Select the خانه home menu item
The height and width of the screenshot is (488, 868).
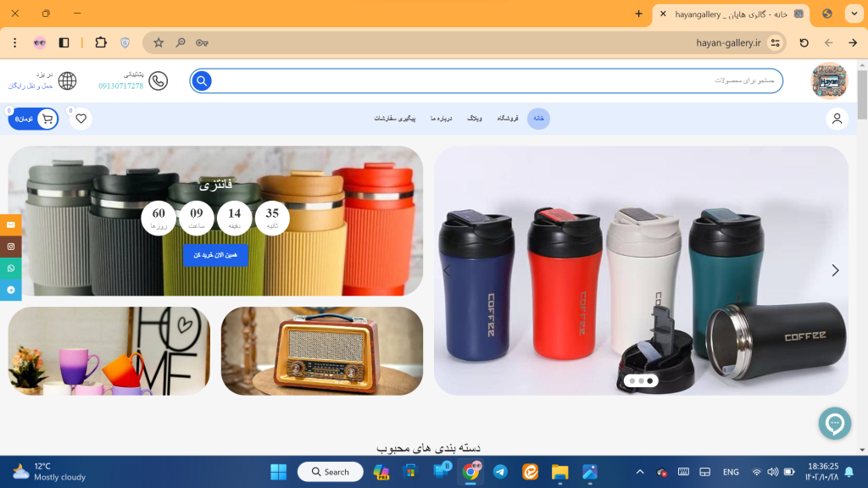[x=538, y=119]
